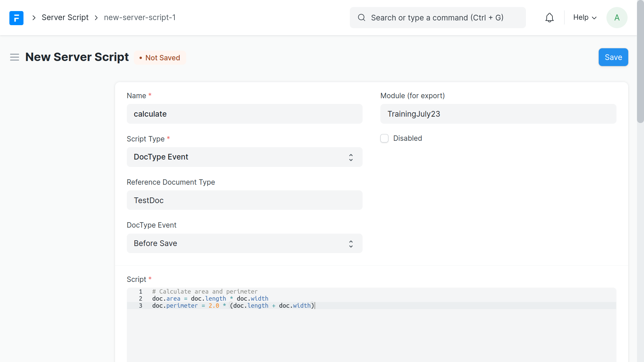Click the Reference Document Type field

244,200
